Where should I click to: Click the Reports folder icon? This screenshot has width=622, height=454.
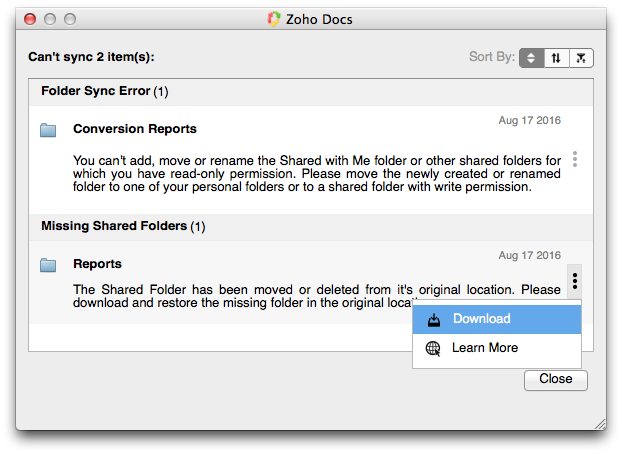tap(48, 265)
